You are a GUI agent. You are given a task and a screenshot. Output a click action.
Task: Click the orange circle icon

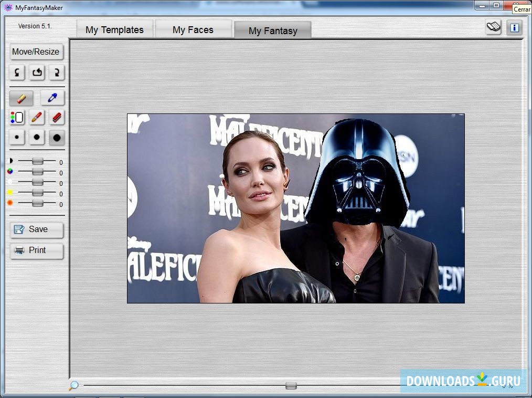point(10,203)
